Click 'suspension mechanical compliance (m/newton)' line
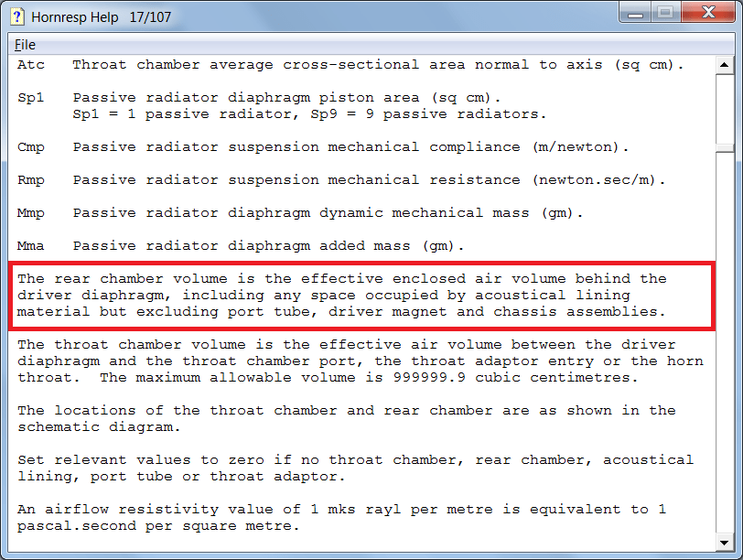 350,147
